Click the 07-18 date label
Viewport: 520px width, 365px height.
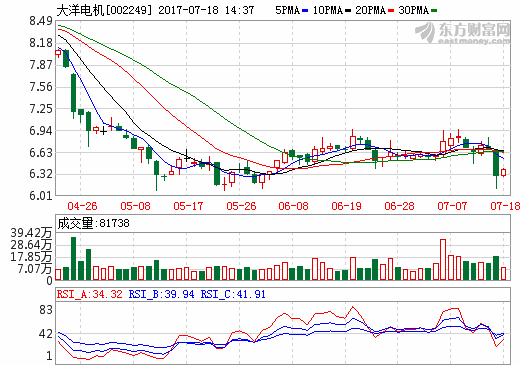coord(505,206)
